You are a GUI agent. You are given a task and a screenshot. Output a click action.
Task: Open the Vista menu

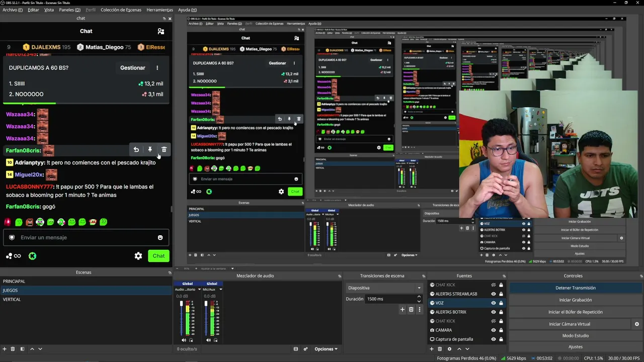point(49,10)
